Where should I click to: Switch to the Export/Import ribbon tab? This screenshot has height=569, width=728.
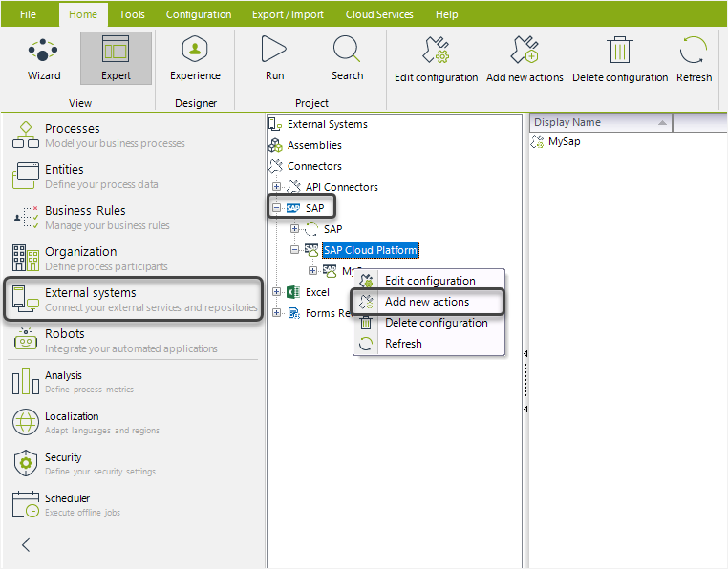click(x=288, y=14)
